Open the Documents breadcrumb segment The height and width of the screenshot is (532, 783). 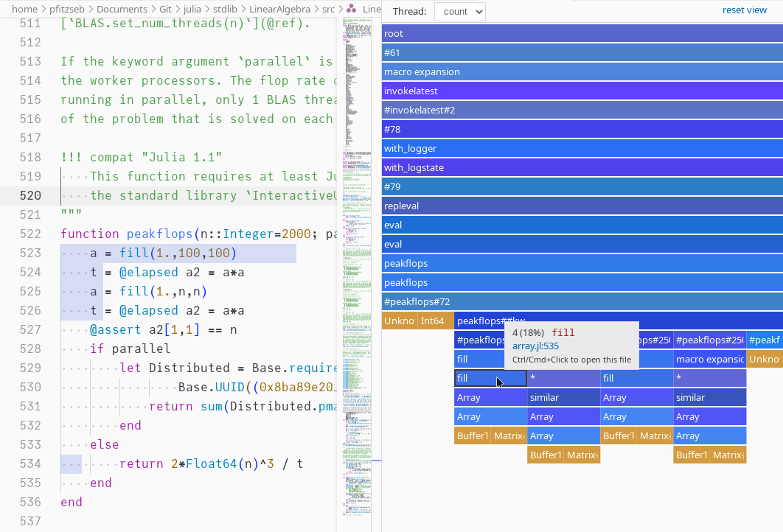click(x=122, y=9)
